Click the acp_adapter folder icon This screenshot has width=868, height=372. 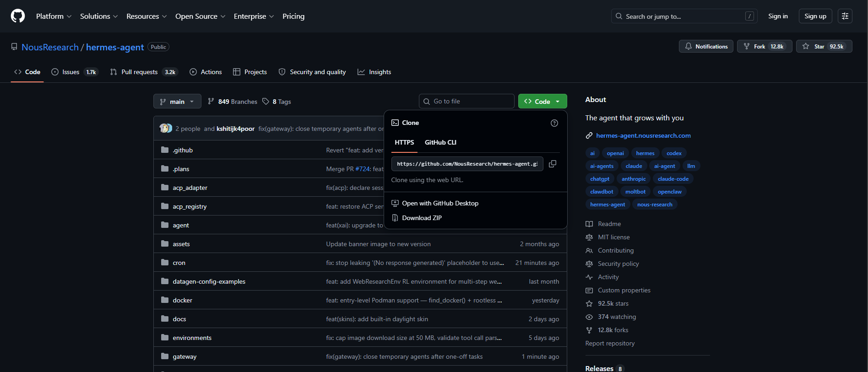(165, 188)
